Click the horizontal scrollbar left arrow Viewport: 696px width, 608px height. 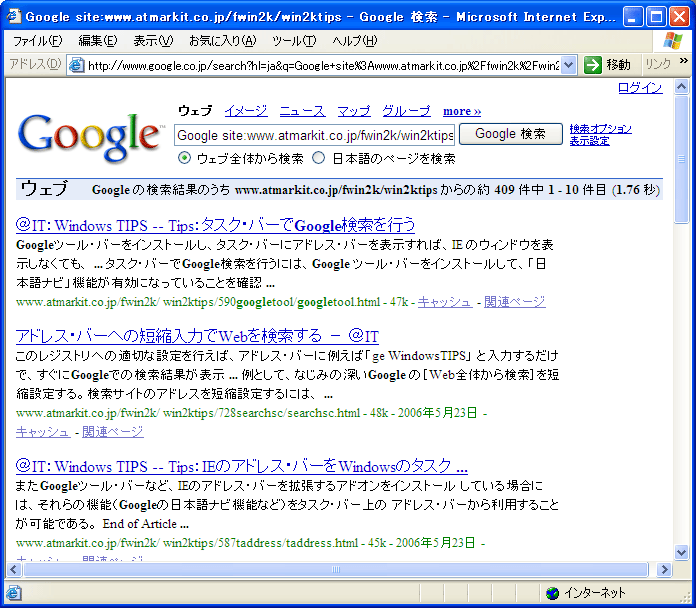(x=14, y=569)
